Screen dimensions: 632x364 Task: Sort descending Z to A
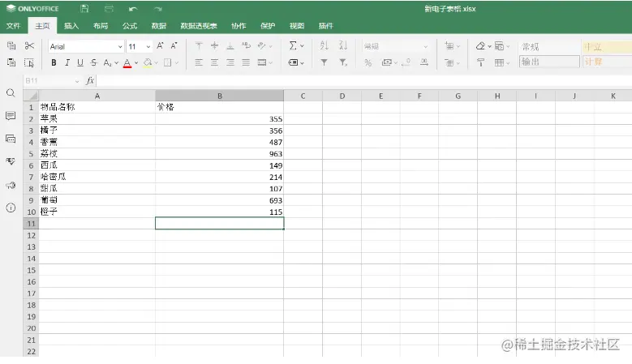coord(343,45)
